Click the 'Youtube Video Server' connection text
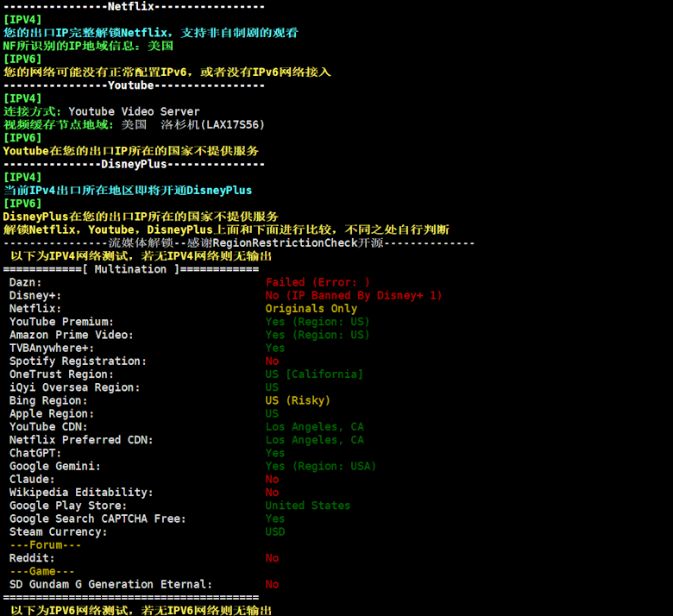 point(135,111)
